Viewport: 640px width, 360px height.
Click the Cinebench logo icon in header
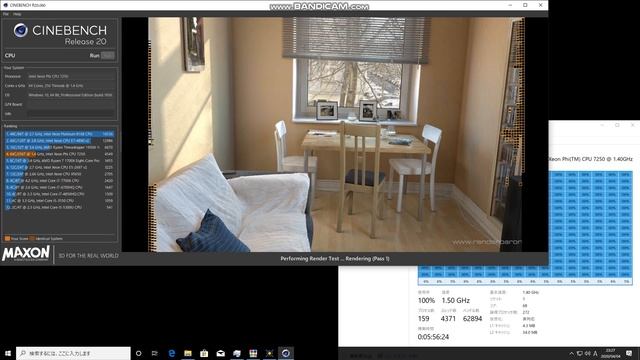coord(20,30)
